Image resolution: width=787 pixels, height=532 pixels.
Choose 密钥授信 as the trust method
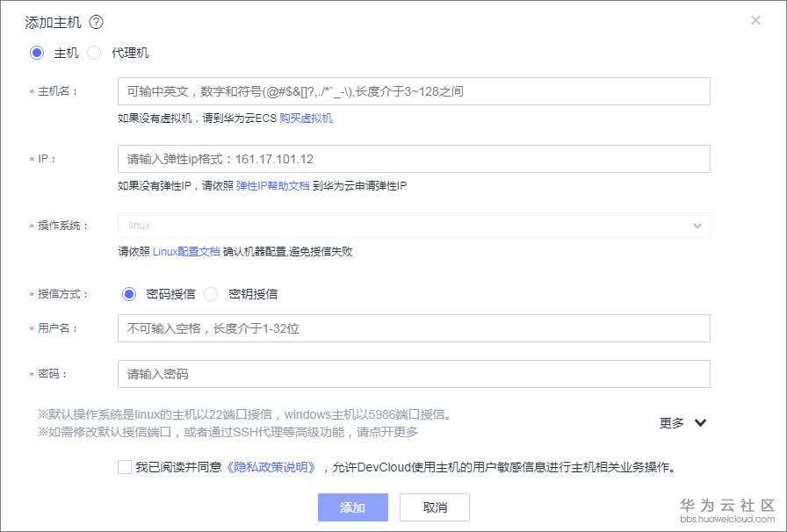(x=211, y=294)
